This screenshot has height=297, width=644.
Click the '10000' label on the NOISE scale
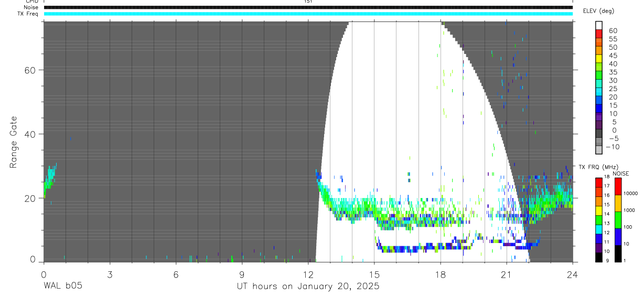630,193
